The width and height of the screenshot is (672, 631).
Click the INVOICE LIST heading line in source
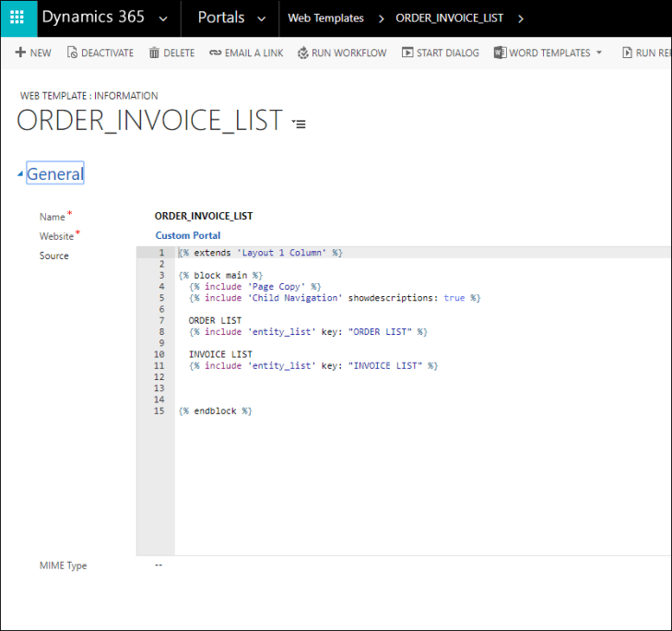220,354
